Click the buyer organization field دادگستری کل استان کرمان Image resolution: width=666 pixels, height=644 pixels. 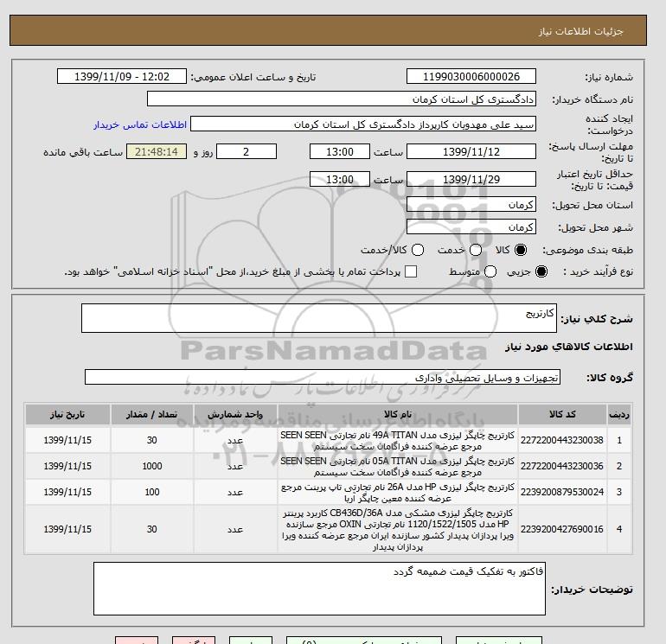click(342, 99)
